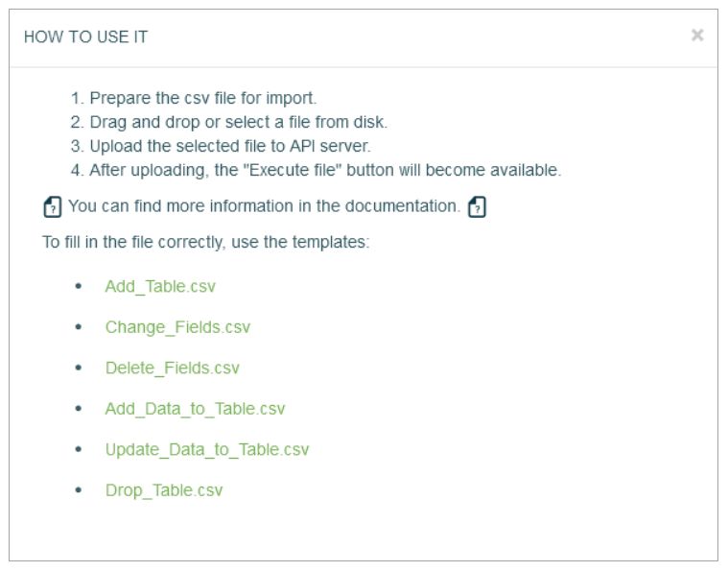728x571 pixels.
Task: Download the Add_Table.csv template
Action: [160, 287]
